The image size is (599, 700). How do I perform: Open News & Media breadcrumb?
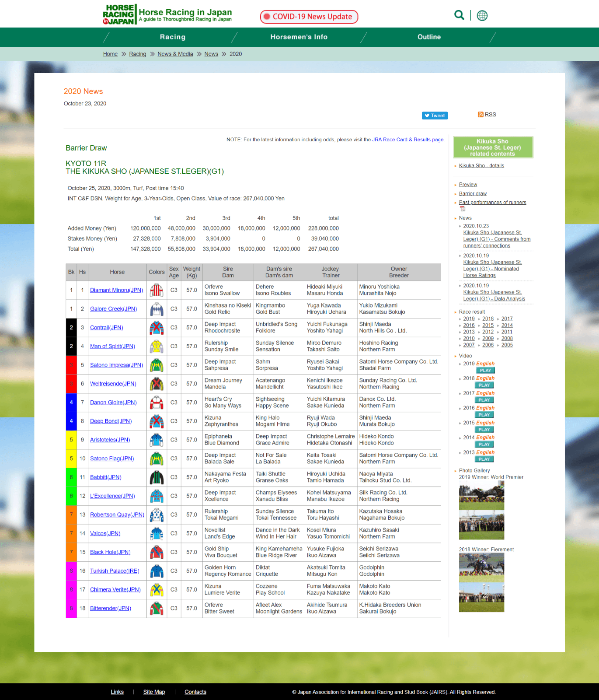175,54
